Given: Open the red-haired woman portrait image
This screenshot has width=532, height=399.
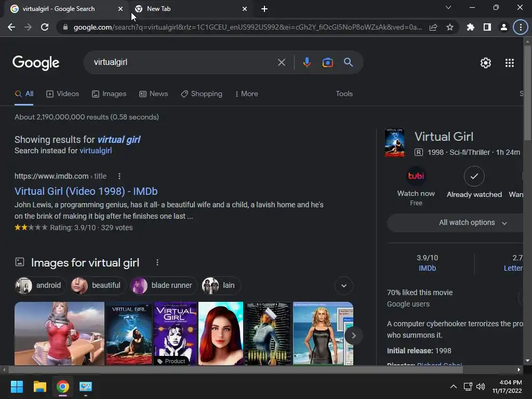Looking at the screenshot, I should [x=220, y=334].
